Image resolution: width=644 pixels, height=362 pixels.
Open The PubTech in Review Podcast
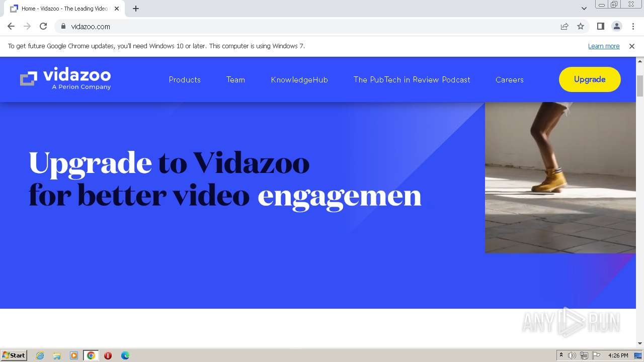pos(412,79)
